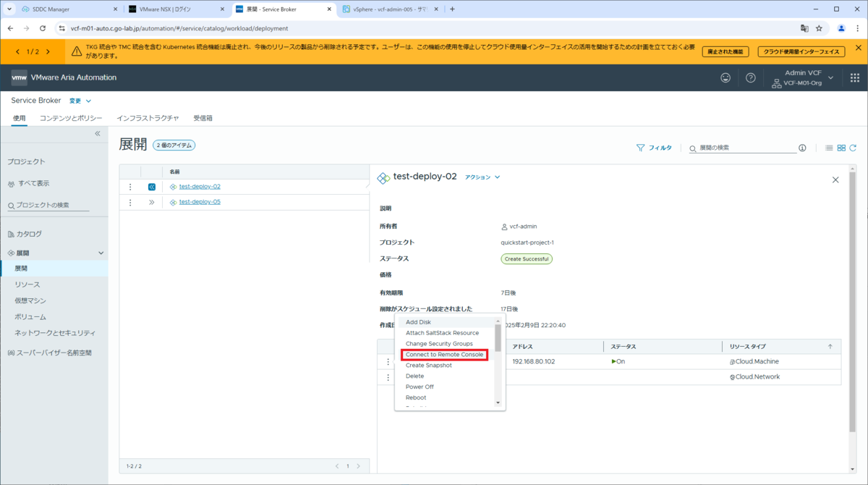Open Service Broker 変更 dropdown
Screen dimensions: 868x485
pos(80,101)
